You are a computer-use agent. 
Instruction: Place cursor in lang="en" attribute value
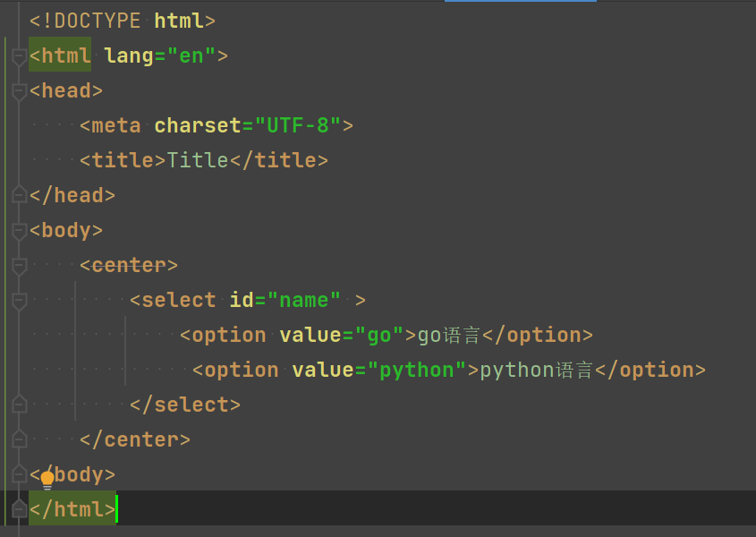(192, 56)
